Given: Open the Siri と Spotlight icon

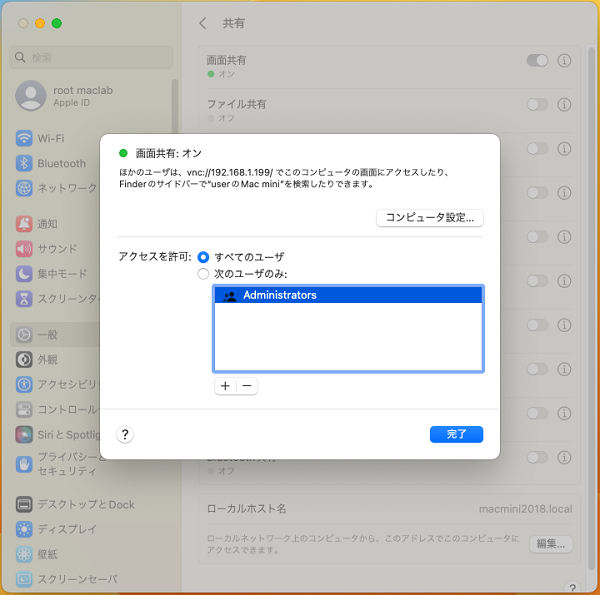Looking at the screenshot, I should pos(24,434).
